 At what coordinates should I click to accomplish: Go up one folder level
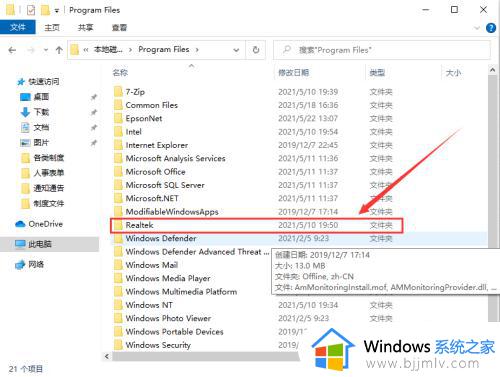[59, 50]
